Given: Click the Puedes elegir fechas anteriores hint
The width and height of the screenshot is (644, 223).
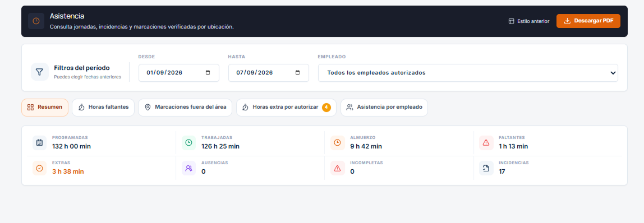Looking at the screenshot, I should coord(88,77).
